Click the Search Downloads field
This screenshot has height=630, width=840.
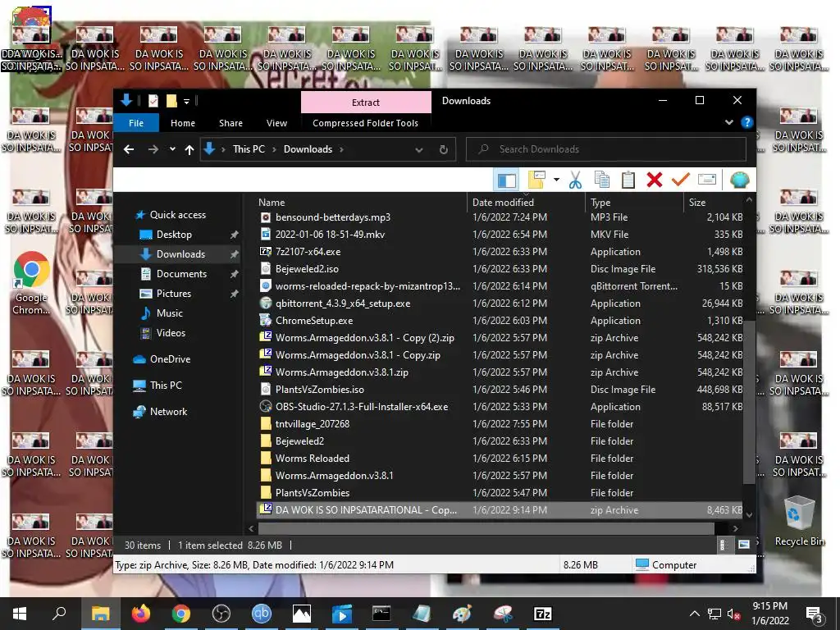point(606,149)
